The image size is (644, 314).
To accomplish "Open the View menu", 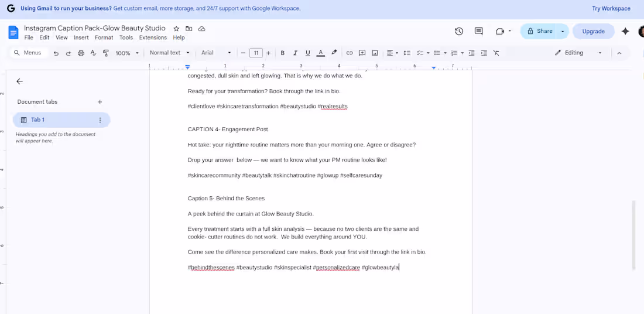I will [x=61, y=37].
